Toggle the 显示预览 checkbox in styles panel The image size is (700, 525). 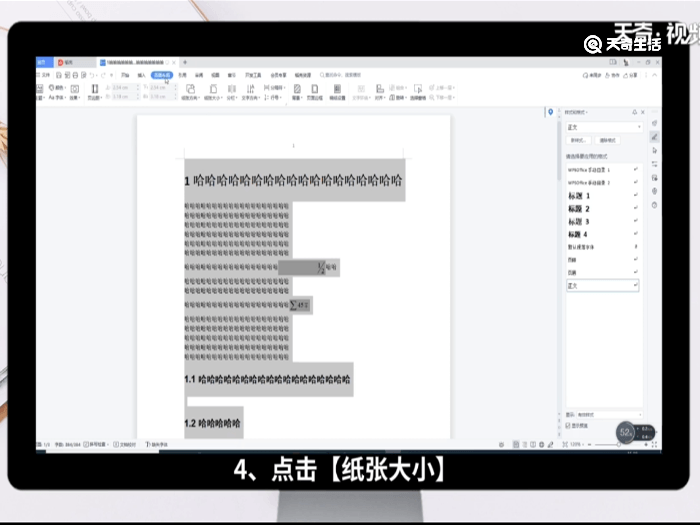568,425
